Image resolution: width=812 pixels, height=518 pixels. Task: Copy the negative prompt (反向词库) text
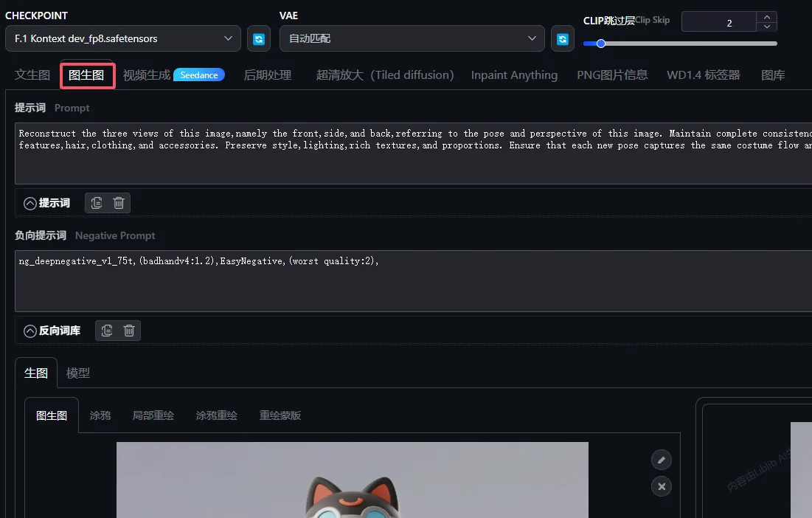click(x=107, y=331)
